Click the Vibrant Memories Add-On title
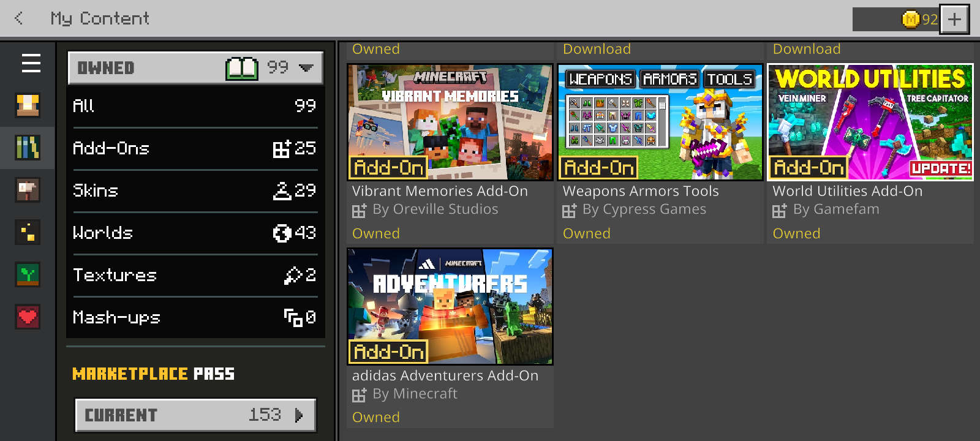Viewport: 980px width, 441px height. click(x=440, y=191)
